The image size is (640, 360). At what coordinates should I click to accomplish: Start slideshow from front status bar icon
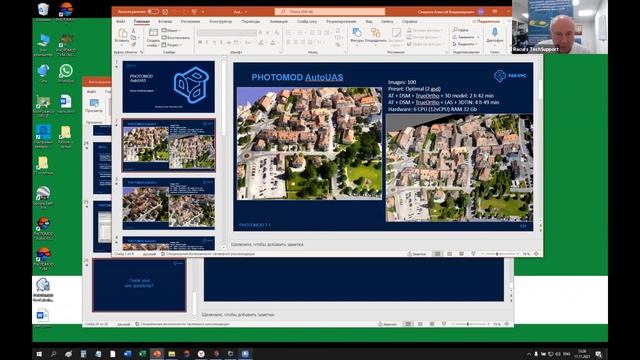tap(473, 254)
